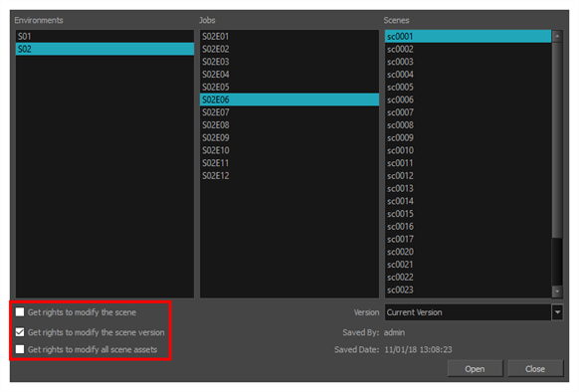Select job S02E04
The image size is (579, 392).
(289, 75)
